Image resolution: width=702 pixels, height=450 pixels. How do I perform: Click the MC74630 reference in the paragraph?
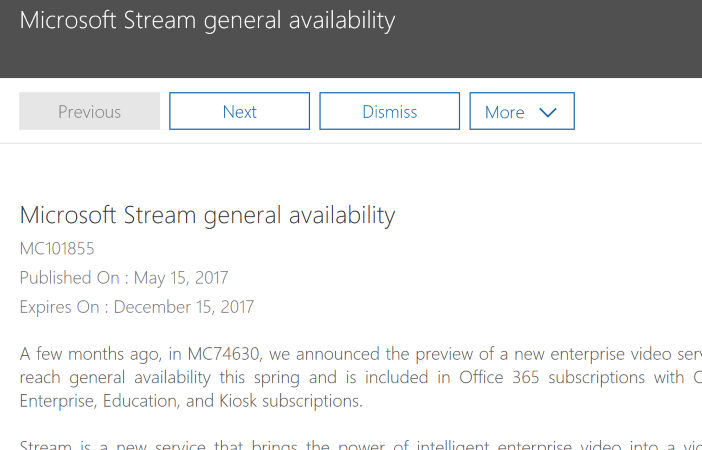[x=216, y=355]
